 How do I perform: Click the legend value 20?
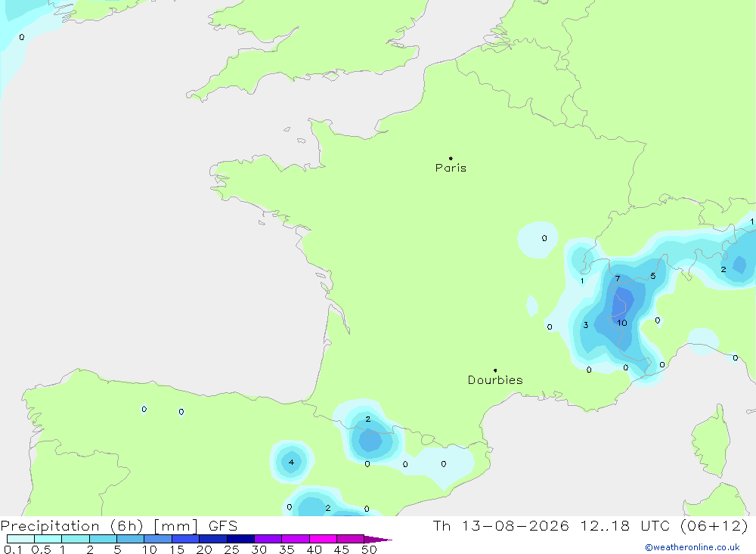204,549
